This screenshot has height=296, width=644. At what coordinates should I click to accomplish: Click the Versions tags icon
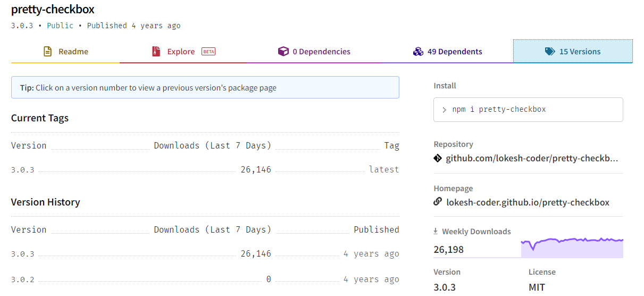[550, 52]
